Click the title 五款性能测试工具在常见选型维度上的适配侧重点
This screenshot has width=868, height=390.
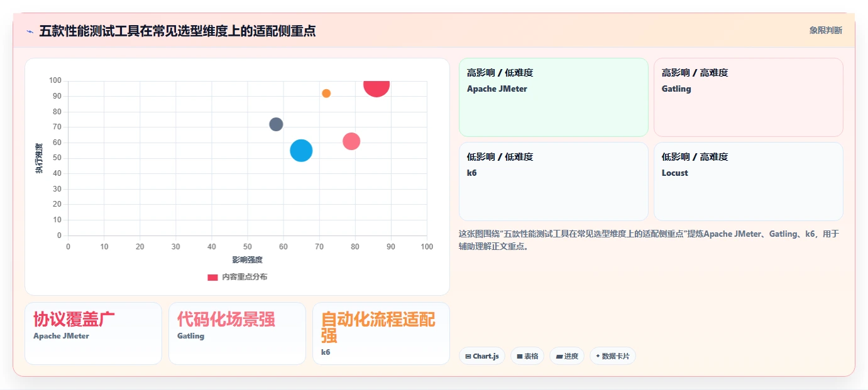click(x=177, y=31)
